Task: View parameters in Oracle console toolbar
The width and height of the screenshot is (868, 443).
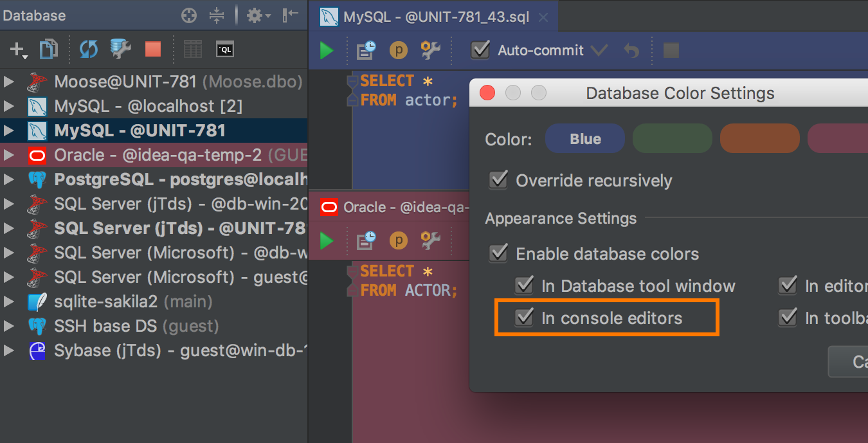Action: point(399,240)
